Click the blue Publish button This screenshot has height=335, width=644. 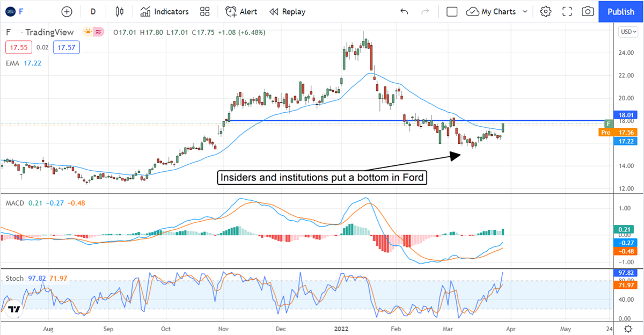click(621, 11)
